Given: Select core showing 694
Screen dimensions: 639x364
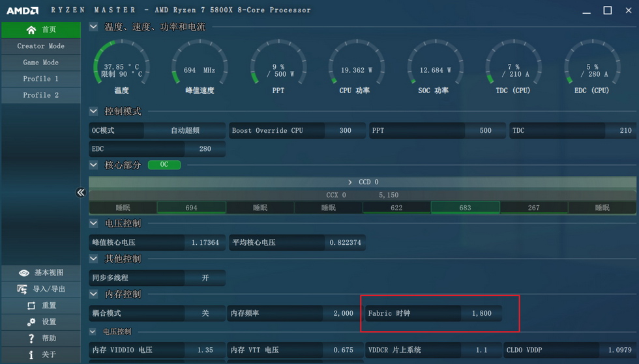Looking at the screenshot, I should click(x=192, y=208).
